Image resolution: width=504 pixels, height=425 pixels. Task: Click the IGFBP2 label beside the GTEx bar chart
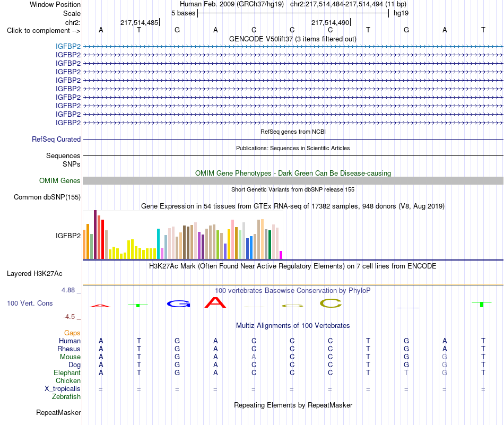click(x=68, y=236)
